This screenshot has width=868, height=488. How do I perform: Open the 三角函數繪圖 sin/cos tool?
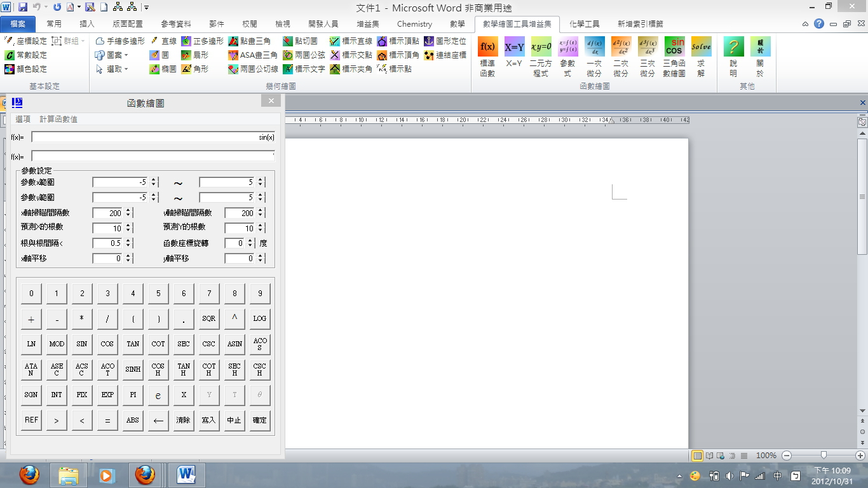pos(674,48)
